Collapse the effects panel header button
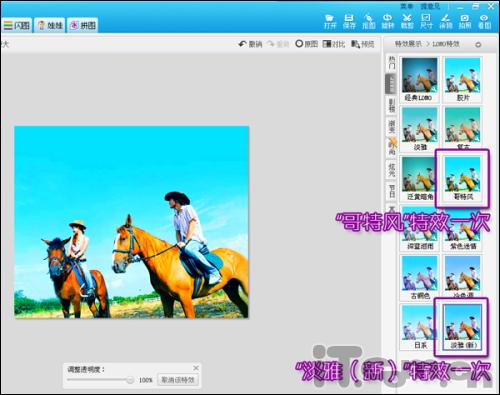This screenshot has height=395, width=500. tap(478, 44)
